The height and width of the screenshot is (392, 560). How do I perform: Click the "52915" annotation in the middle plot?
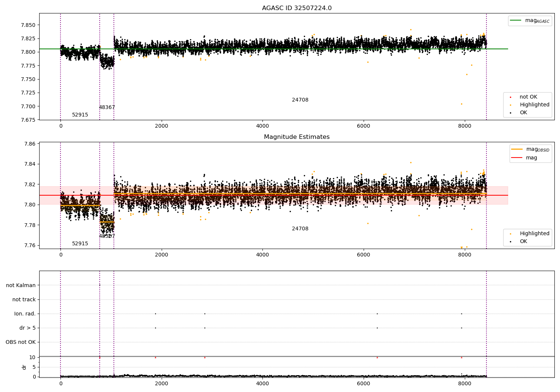click(x=80, y=244)
